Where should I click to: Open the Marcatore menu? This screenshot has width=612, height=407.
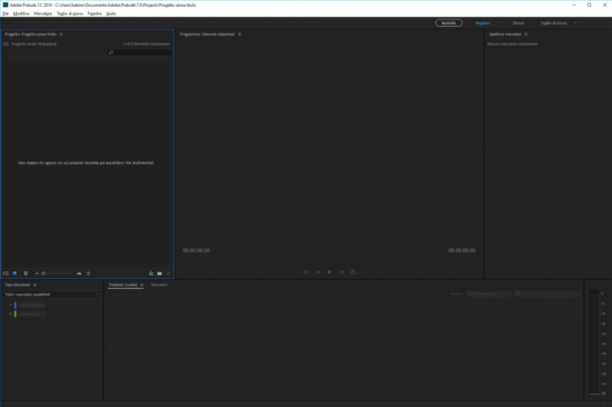[43, 14]
